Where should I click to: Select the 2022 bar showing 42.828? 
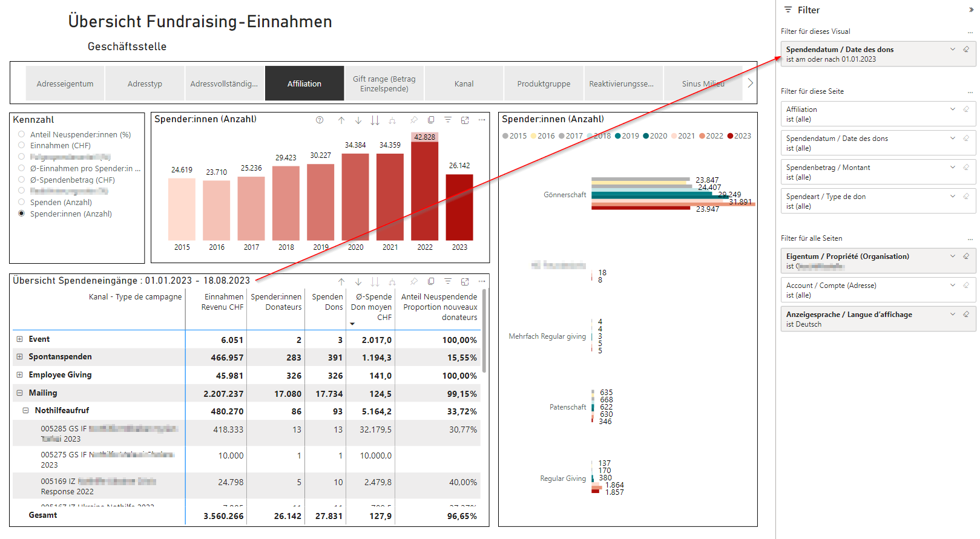424,191
